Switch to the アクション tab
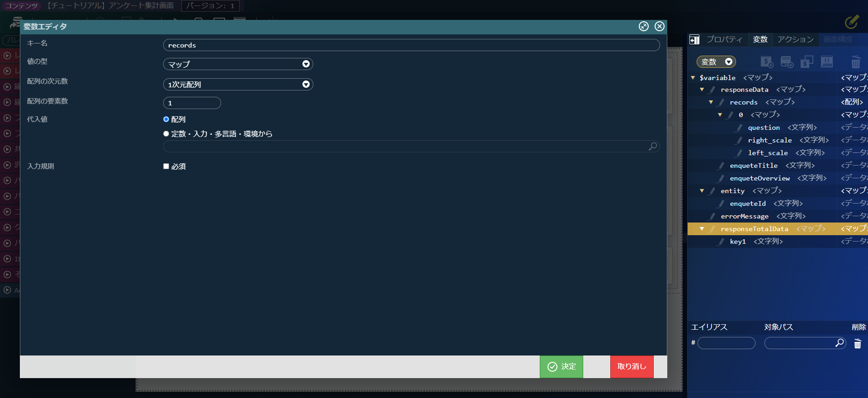Viewport: 868px width, 398px height. pos(796,40)
